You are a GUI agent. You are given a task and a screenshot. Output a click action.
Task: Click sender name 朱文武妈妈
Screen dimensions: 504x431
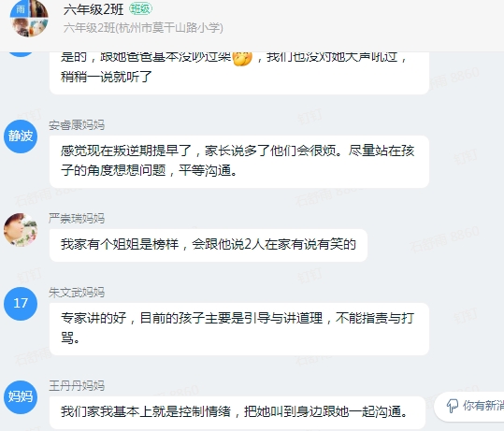click(77, 293)
